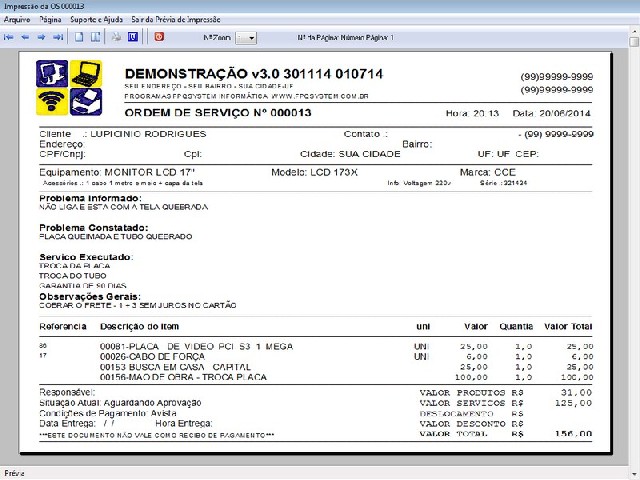Viewport: 640px width, 480px height.
Task: Click the company logo in the document
Action: (69, 88)
